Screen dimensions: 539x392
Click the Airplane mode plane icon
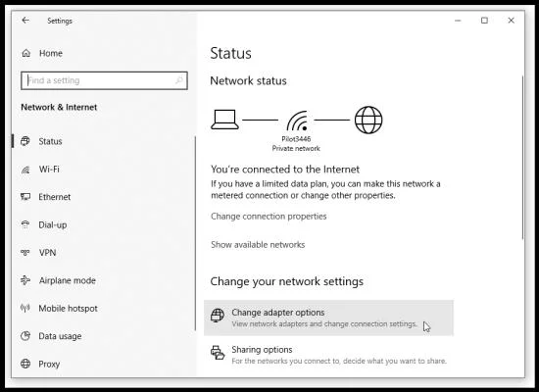coord(25,280)
